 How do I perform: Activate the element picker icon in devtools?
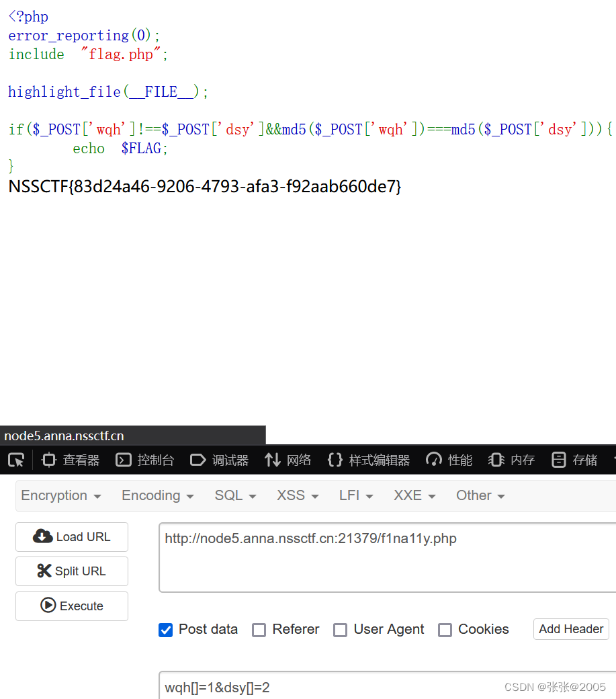17,460
